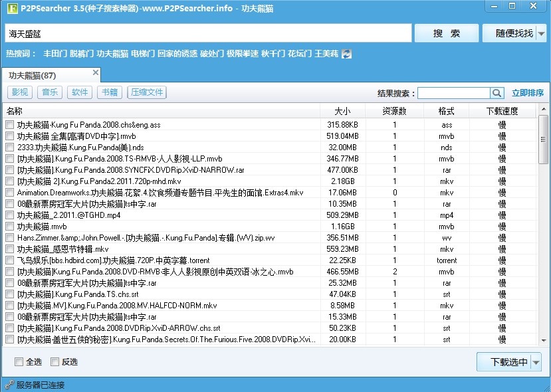Filter results by 书籍
551x392 pixels.
point(110,92)
